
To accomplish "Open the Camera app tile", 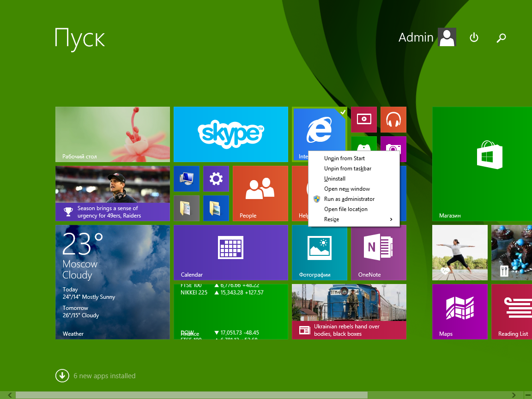I will [x=393, y=144].
